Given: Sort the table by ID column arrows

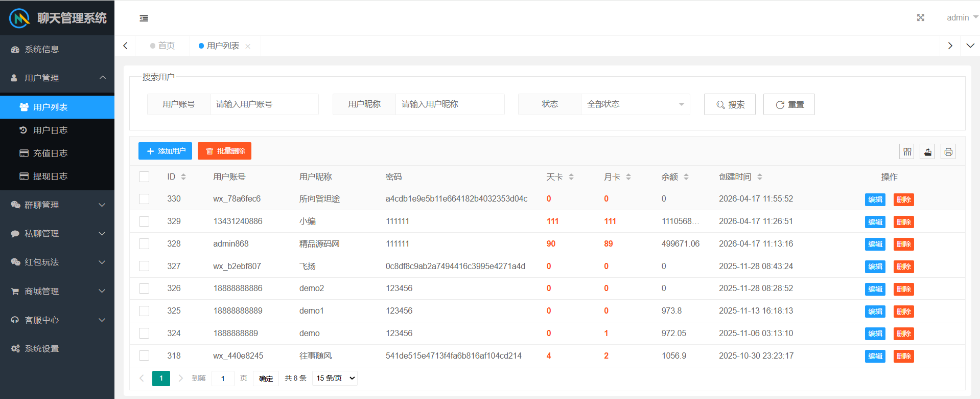Looking at the screenshot, I should [x=183, y=177].
